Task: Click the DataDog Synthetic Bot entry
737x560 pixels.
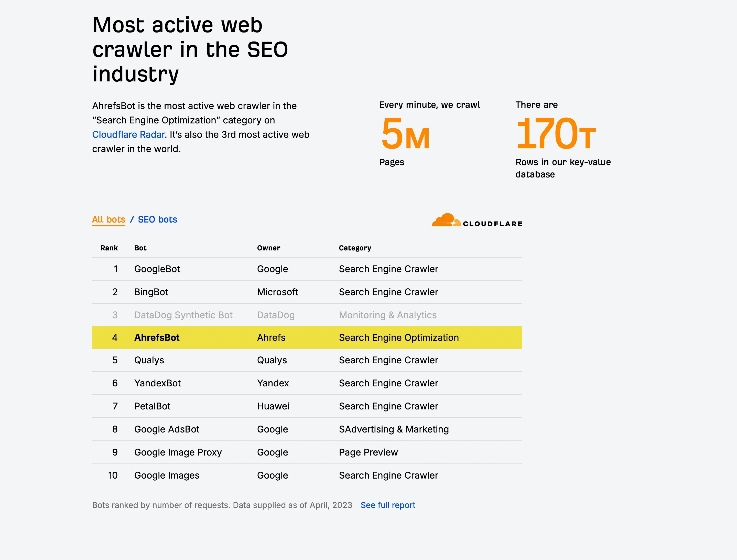Action: coord(183,315)
